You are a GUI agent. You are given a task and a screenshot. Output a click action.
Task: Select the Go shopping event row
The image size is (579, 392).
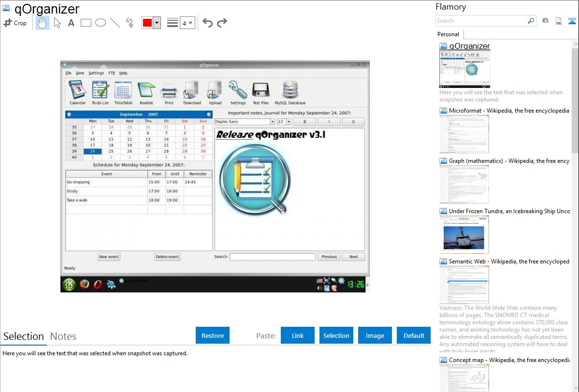pos(139,182)
